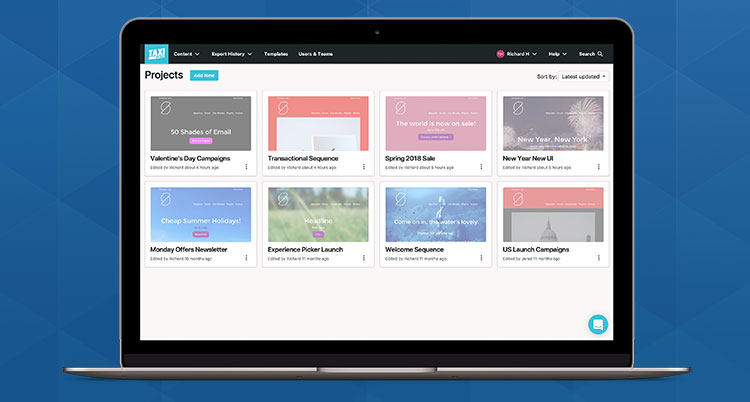Open New Year New UI three-dot menu
Viewport: 750px width, 402px height.
[598, 167]
